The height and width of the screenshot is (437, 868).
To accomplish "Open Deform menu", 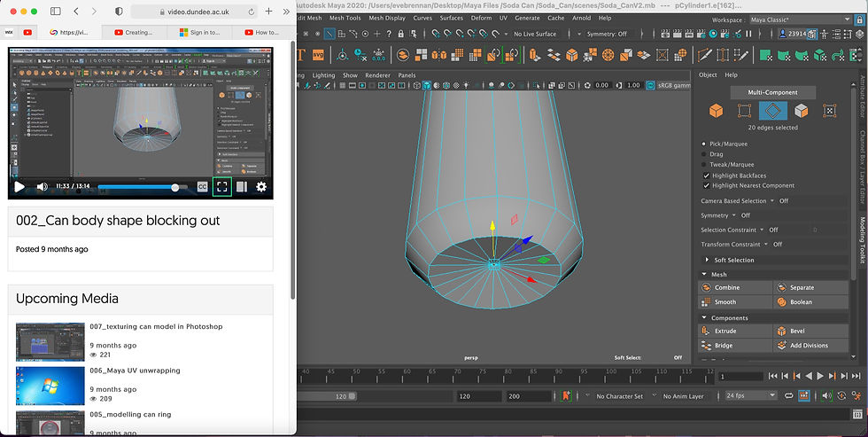I will [481, 18].
